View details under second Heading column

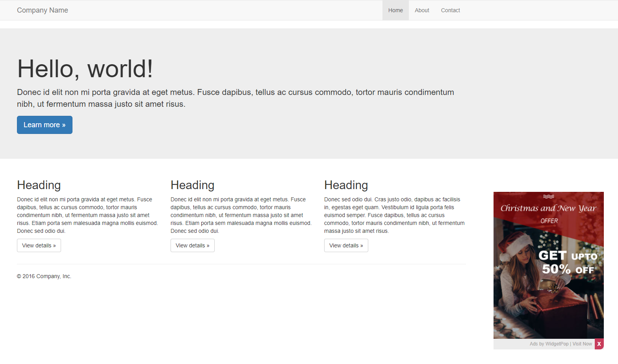(x=193, y=245)
